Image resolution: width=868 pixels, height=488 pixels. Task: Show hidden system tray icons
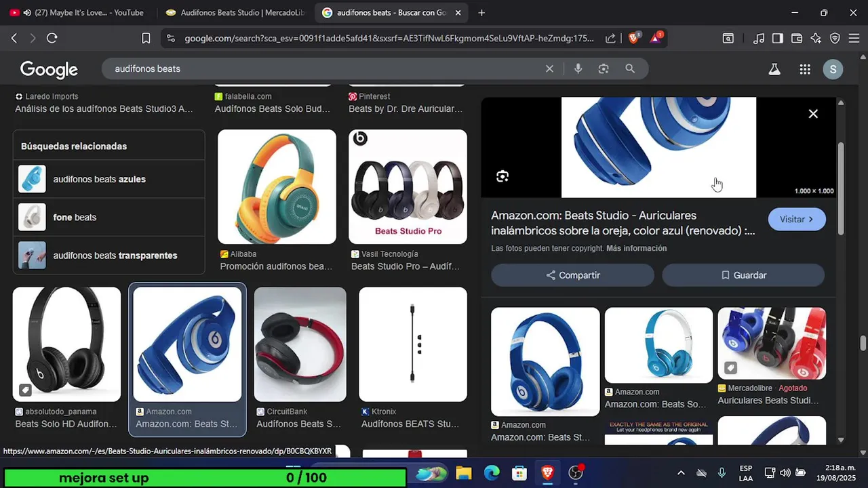(681, 473)
